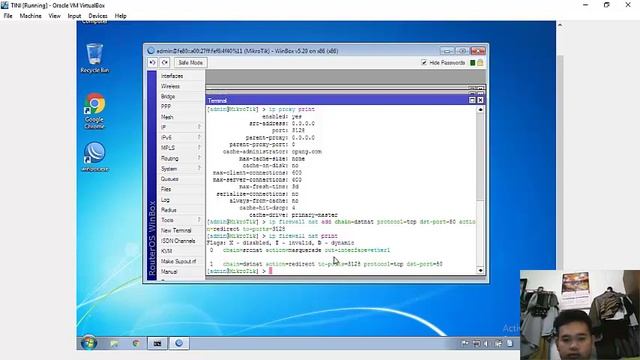Expand the System submenu arrow
This screenshot has width=640, height=360.
tap(199, 169)
